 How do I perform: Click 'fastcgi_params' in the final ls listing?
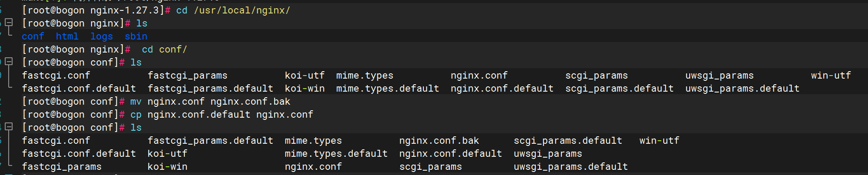pyautogui.click(x=62, y=167)
